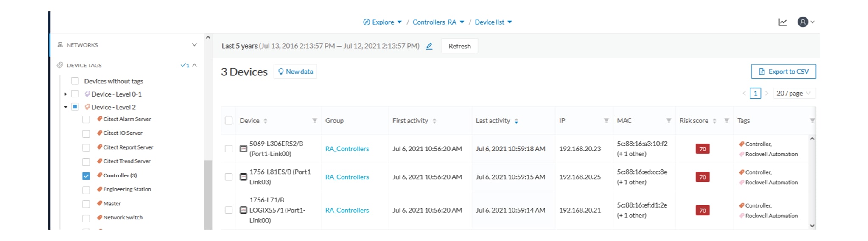
Task: Expand the Networks section chevron
Action: tap(194, 44)
